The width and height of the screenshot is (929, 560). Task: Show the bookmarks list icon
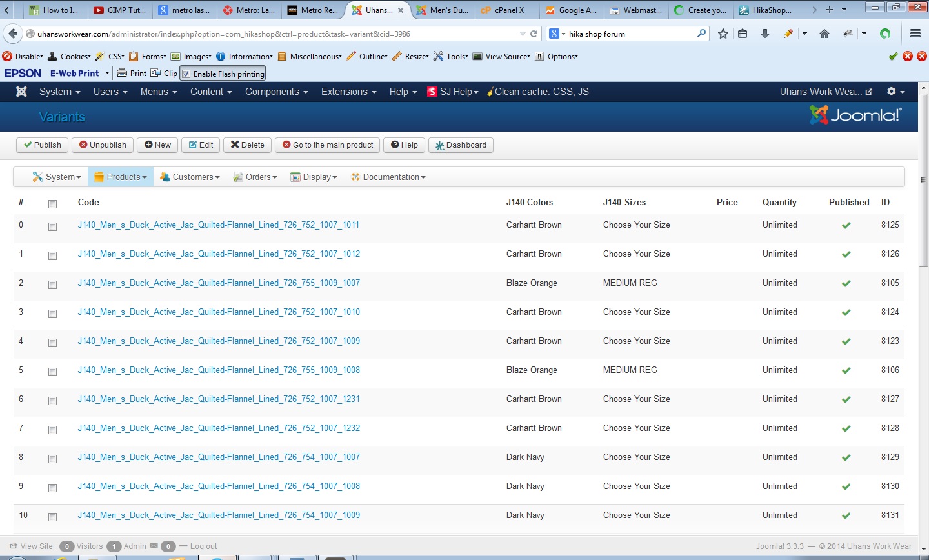pos(743,34)
